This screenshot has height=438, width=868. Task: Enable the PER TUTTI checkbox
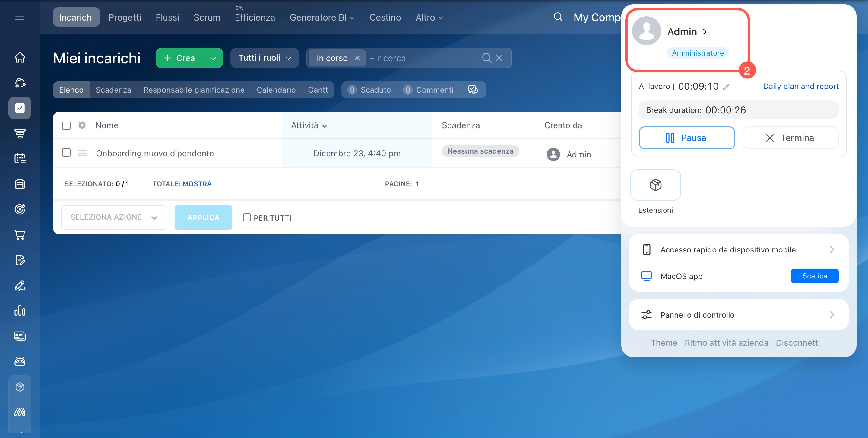(x=247, y=217)
